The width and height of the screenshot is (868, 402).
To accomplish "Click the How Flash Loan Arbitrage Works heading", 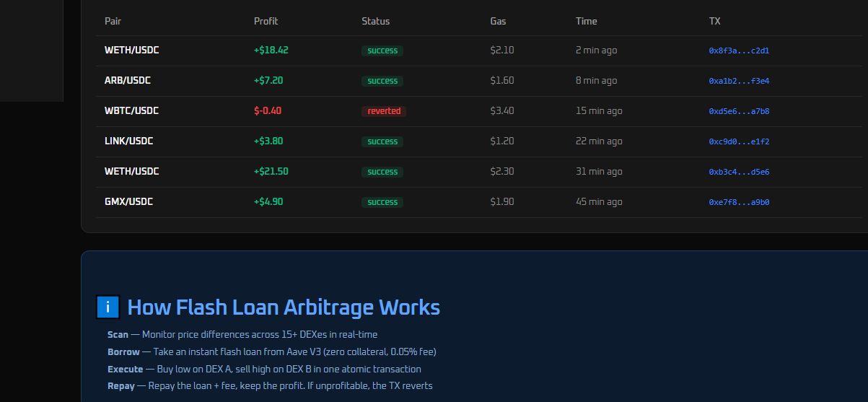I will 284,307.
